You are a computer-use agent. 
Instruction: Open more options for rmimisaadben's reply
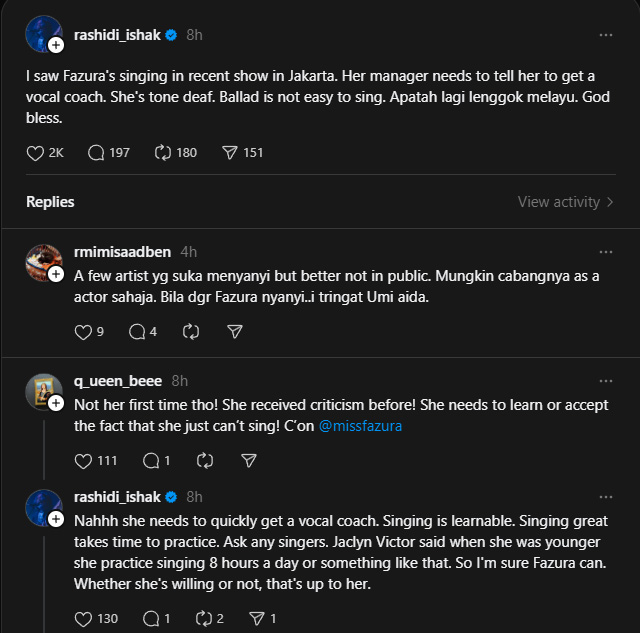click(606, 252)
